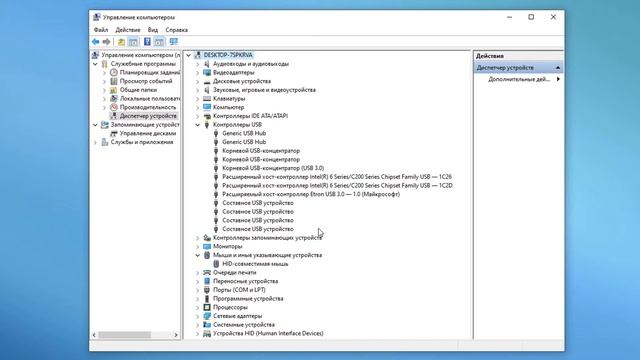Open the Действие menu
640x360 pixels.
coord(128,30)
